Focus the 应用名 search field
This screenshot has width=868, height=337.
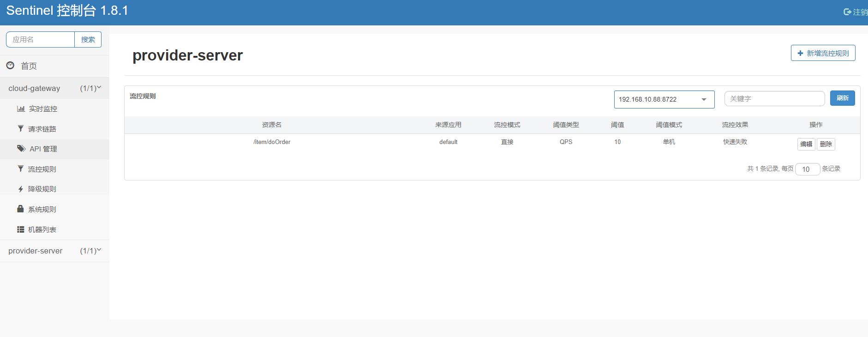41,40
